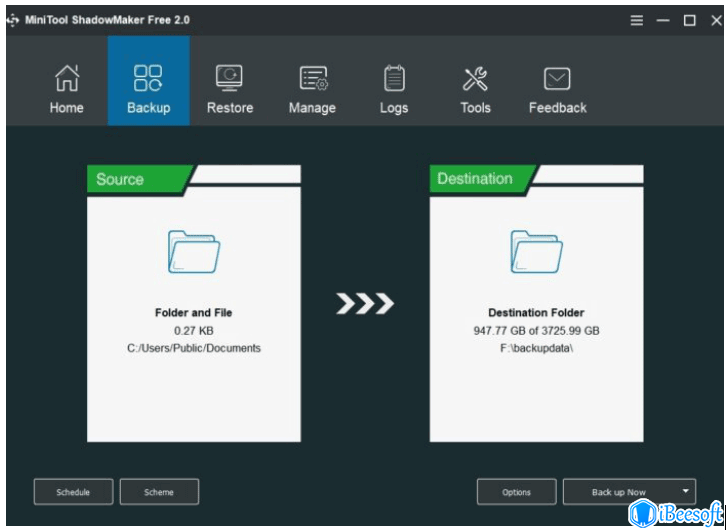Click the Schedule button
This screenshot has width=726, height=530.
(73, 492)
